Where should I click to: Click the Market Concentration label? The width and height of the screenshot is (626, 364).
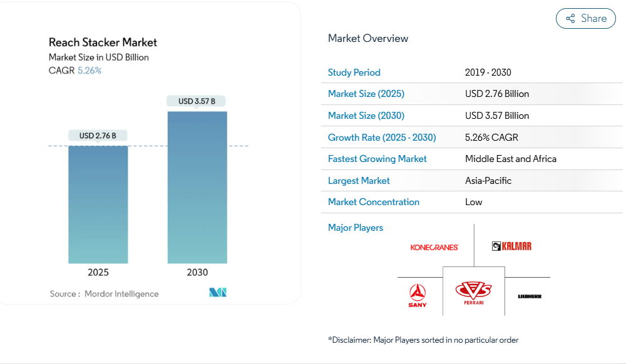tap(374, 202)
